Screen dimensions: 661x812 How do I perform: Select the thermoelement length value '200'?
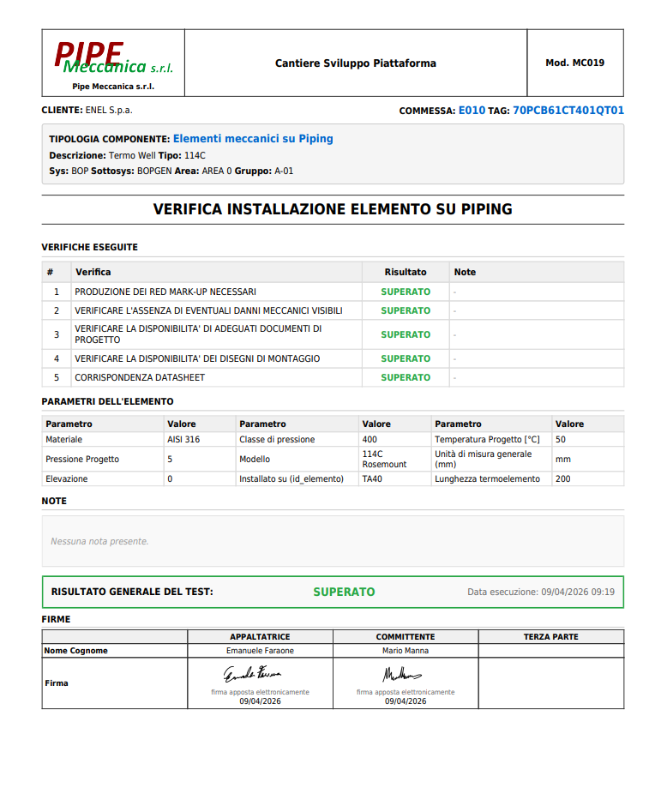click(x=562, y=478)
